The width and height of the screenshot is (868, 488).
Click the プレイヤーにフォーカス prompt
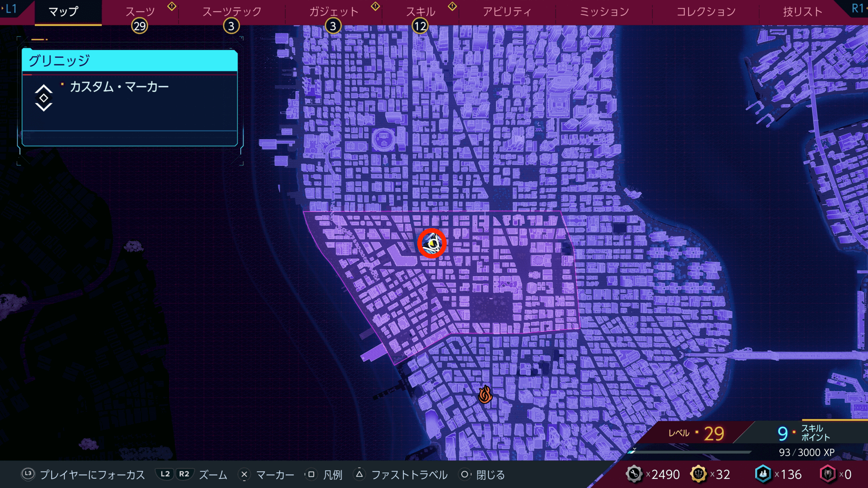pyautogui.click(x=84, y=475)
